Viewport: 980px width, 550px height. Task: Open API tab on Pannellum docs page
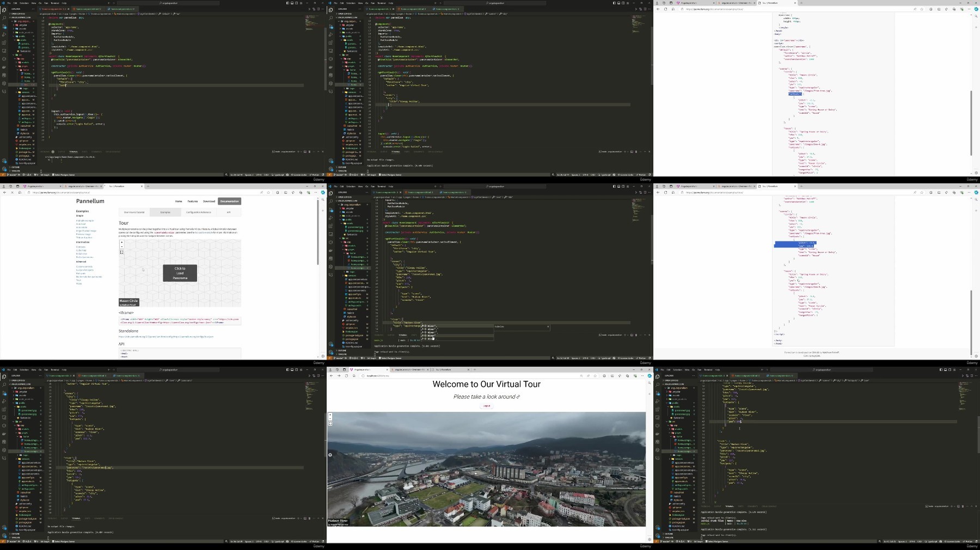click(x=229, y=212)
